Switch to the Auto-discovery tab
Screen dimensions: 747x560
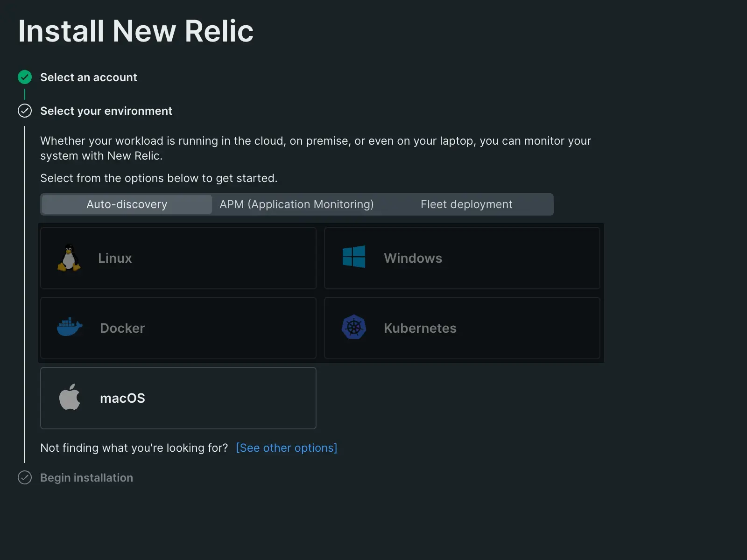tap(127, 204)
